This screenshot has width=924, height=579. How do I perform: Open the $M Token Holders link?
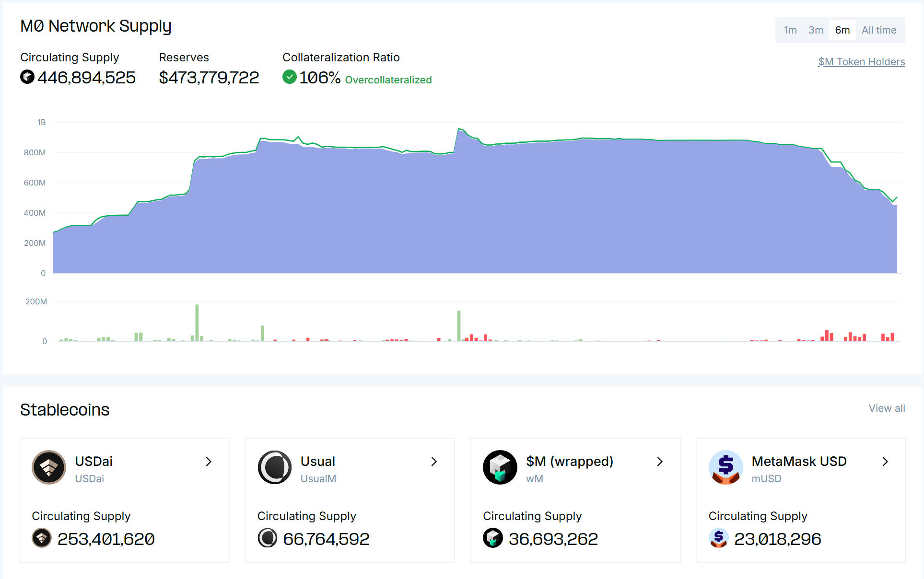click(861, 62)
